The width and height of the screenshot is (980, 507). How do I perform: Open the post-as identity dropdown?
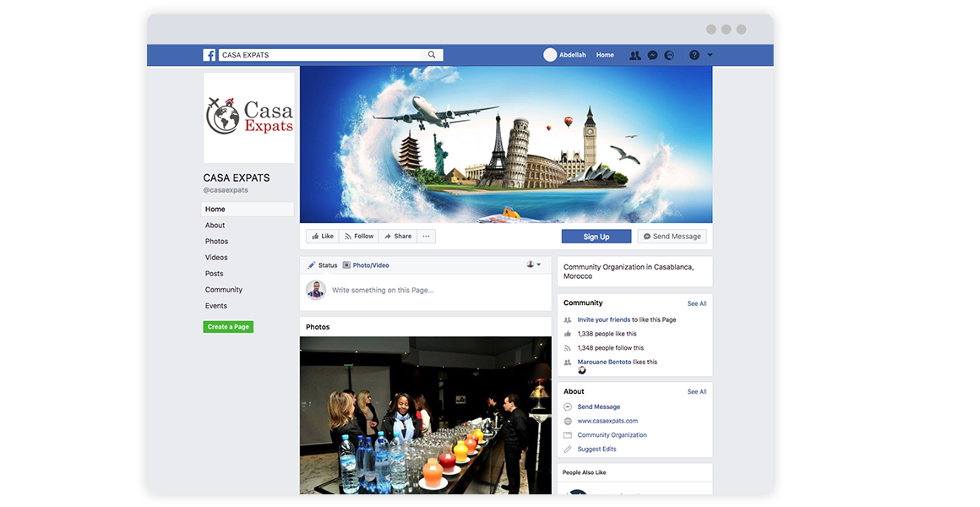pyautogui.click(x=534, y=264)
